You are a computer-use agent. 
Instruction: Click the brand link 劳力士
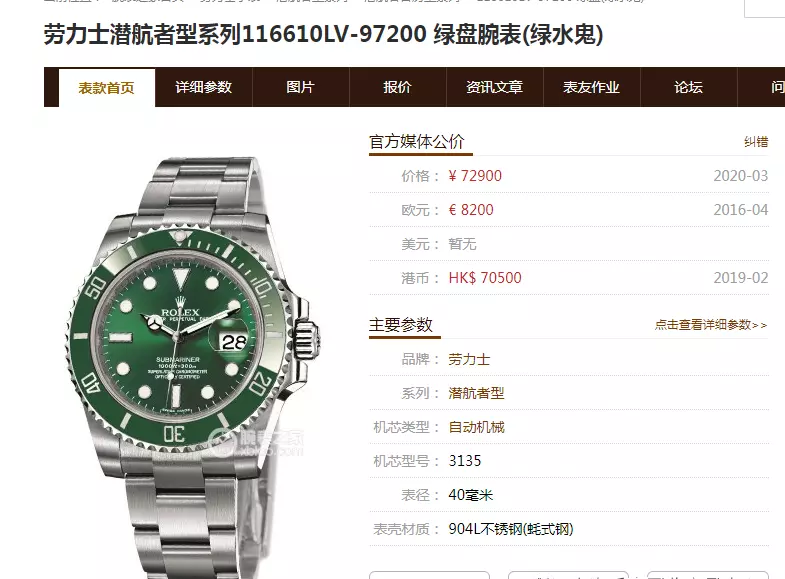pyautogui.click(x=469, y=359)
